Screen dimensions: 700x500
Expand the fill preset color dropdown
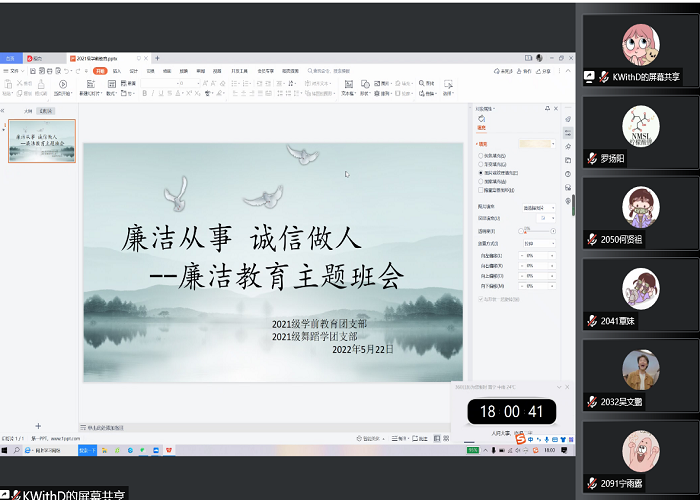[x=553, y=144]
